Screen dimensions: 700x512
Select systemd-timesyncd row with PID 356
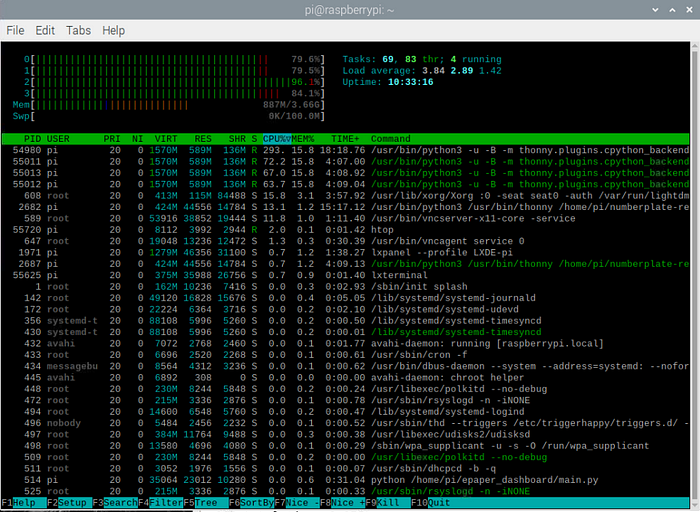(346, 321)
